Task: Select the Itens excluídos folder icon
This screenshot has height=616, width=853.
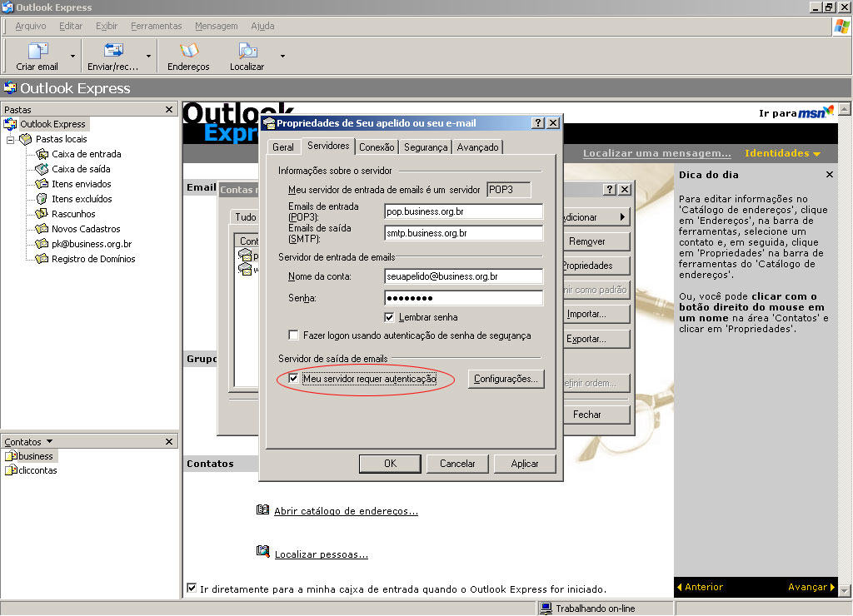Action: point(42,199)
